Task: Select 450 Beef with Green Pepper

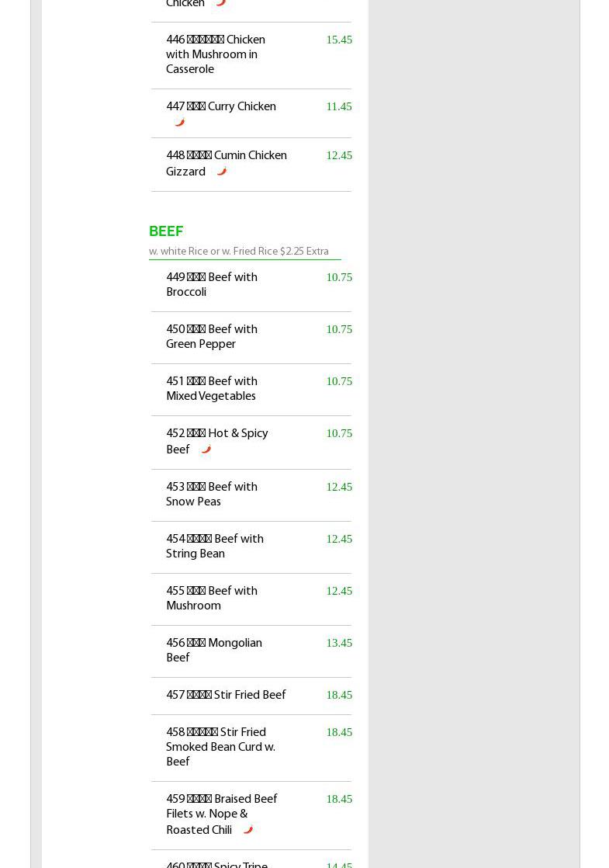Action: (211, 337)
